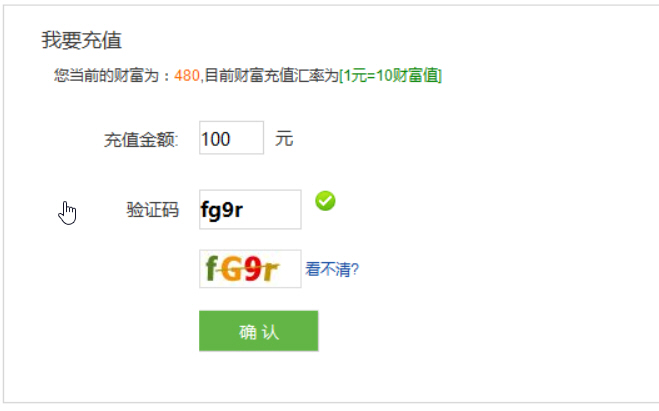Viewport: 659px width, 411px height.
Task: Focus the 验证码 input containing fg9r
Action: (x=250, y=209)
